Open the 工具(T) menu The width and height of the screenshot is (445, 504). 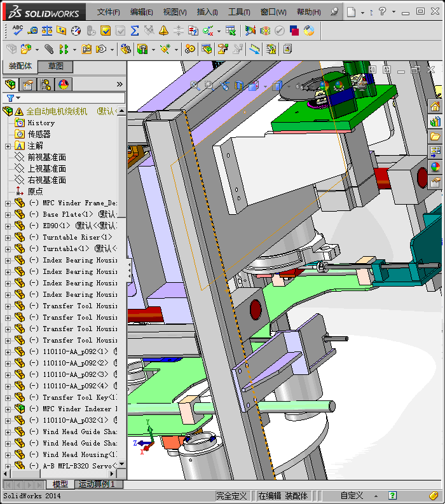pyautogui.click(x=239, y=12)
